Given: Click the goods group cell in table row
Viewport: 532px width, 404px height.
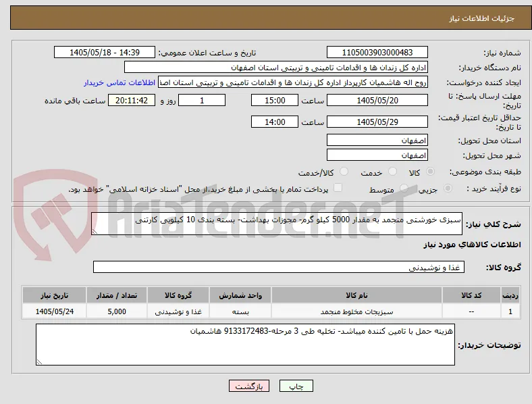Looking at the screenshot, I should click(x=178, y=311).
